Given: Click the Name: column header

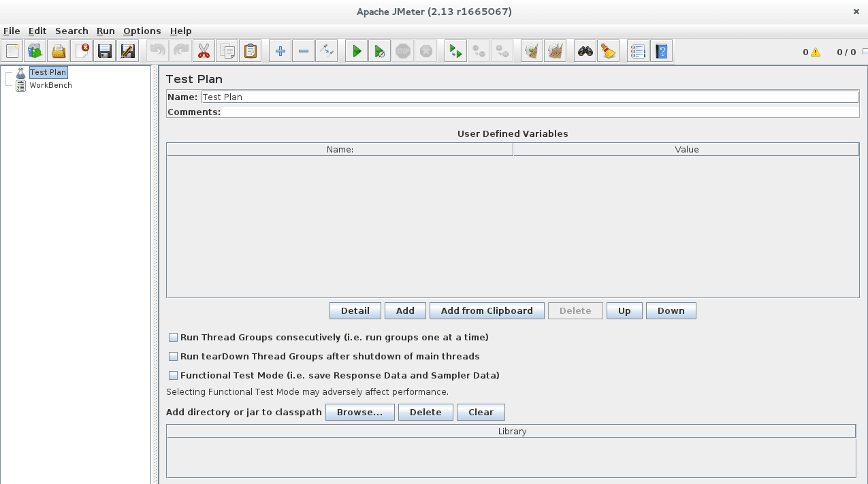Looking at the screenshot, I should pyautogui.click(x=340, y=149).
